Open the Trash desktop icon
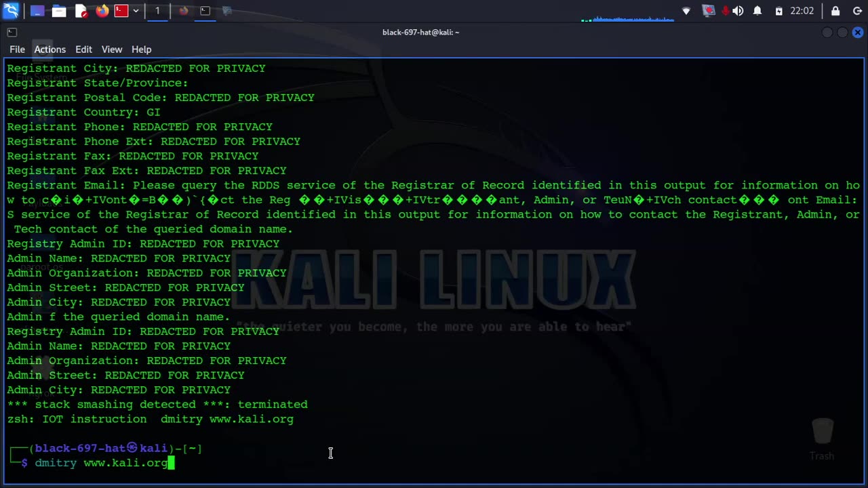 822,439
